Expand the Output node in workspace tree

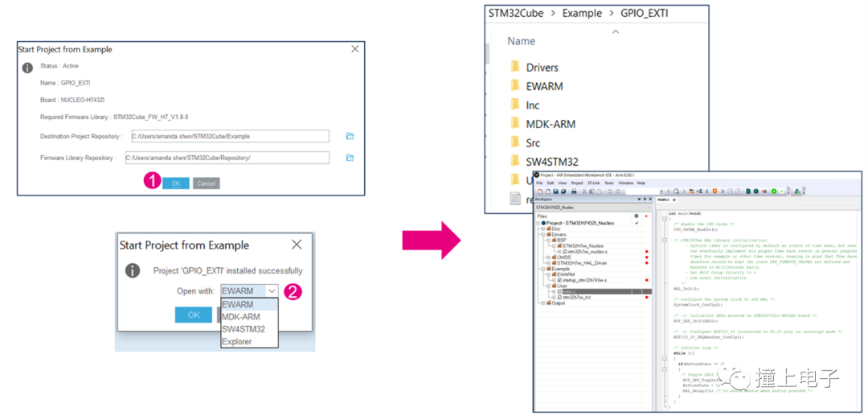(543, 303)
